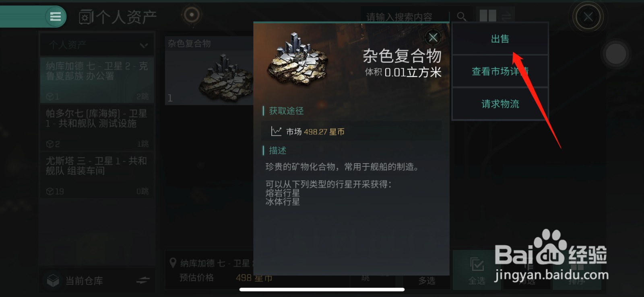This screenshot has width=644, height=297.
Task: Tap the round joystick button on right edge
Action: point(616,53)
